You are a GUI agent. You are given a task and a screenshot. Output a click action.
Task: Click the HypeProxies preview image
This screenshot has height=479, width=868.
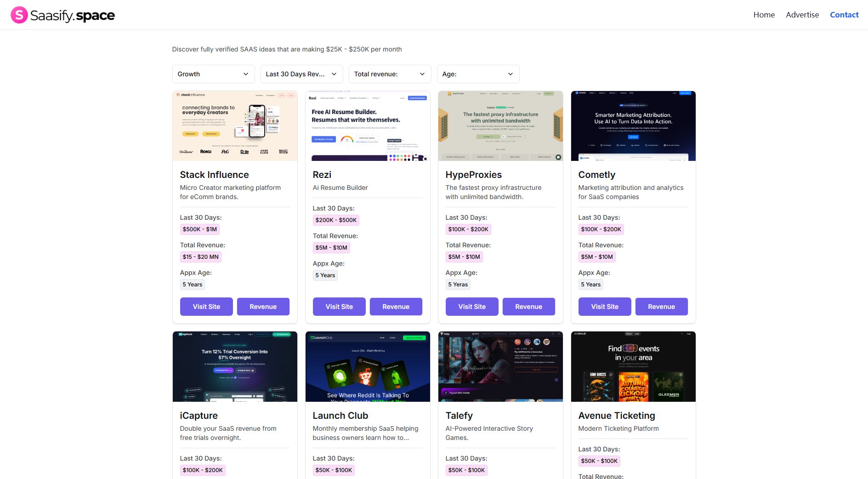coord(500,126)
